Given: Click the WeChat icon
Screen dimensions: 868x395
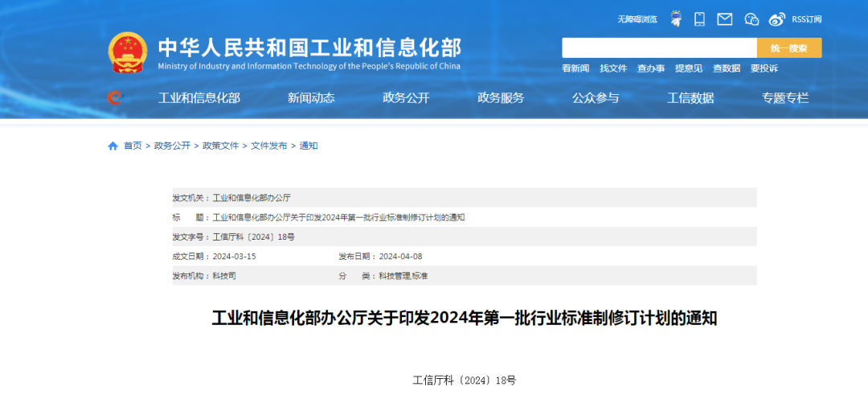Looking at the screenshot, I should pyautogui.click(x=751, y=19).
